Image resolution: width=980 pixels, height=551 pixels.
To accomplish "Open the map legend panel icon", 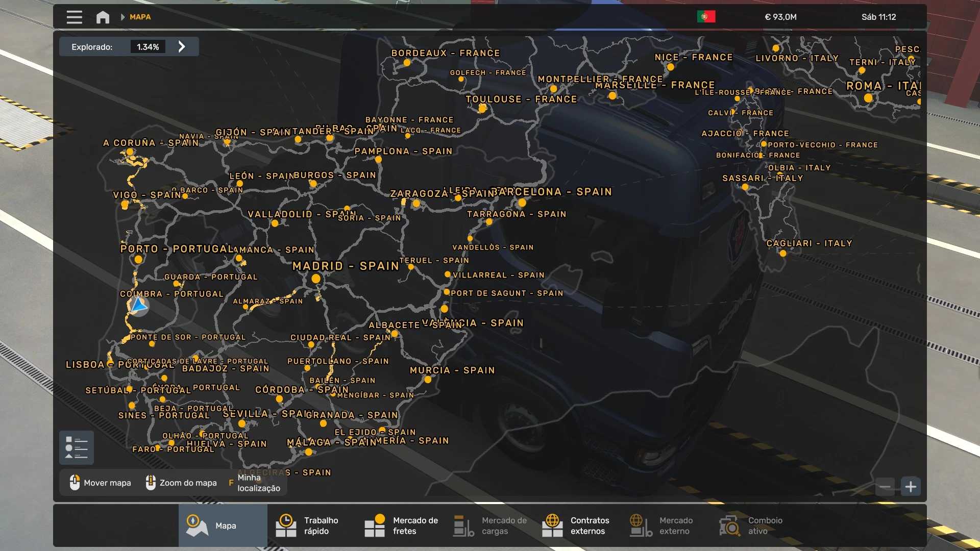I will pos(77,447).
